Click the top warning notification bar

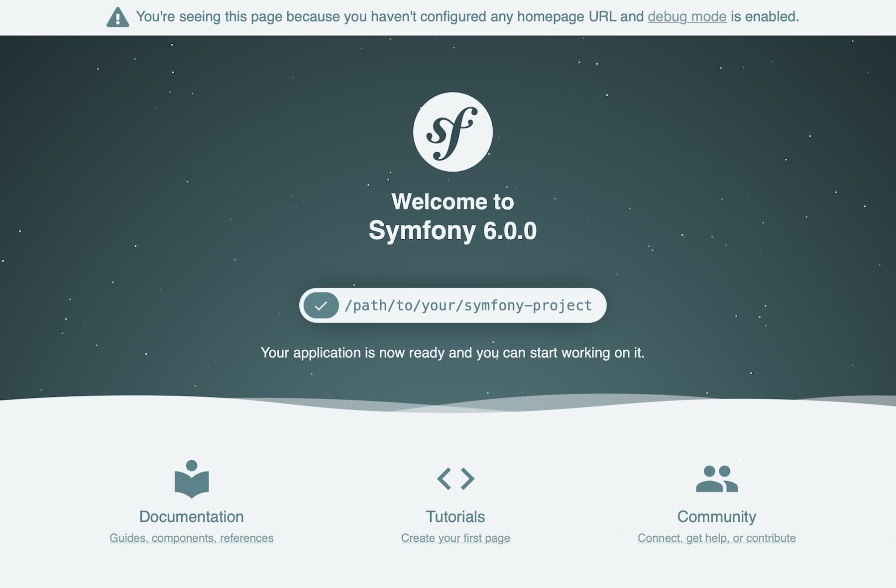pos(448,16)
